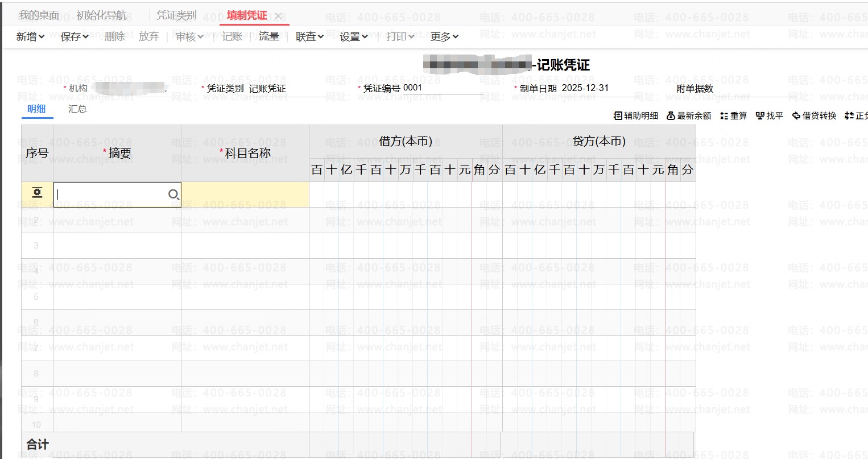
Task: Select the 明细 sub-tab
Action: click(x=36, y=109)
